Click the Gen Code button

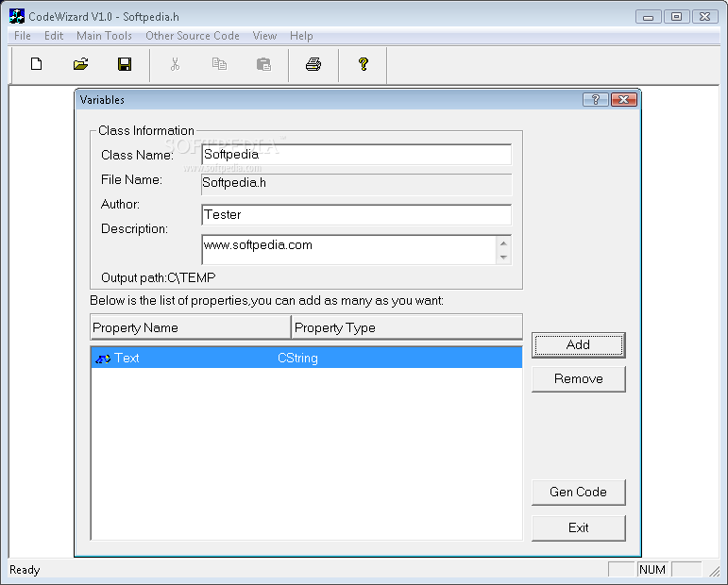click(x=579, y=493)
